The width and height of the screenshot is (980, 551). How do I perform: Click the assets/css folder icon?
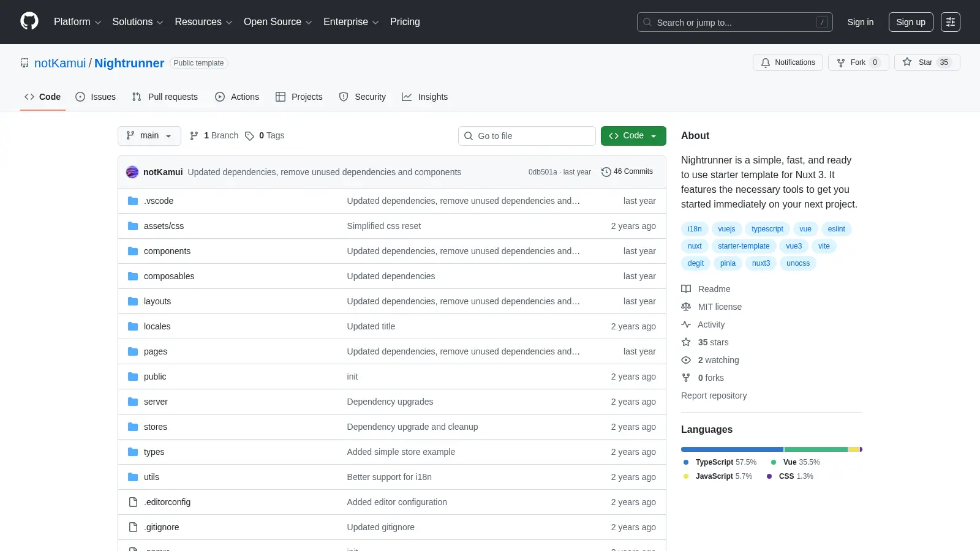tap(133, 226)
